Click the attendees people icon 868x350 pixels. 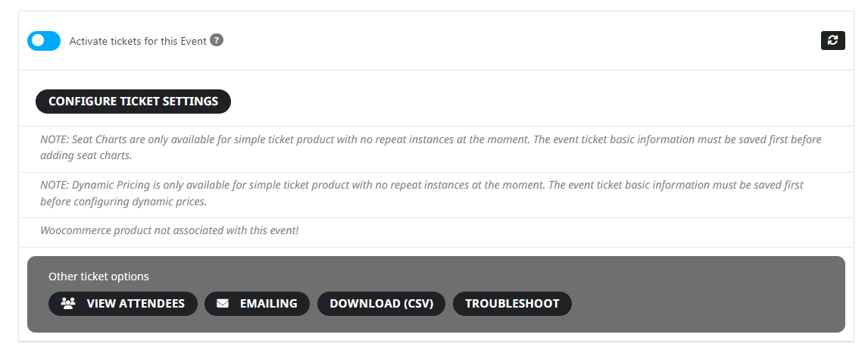tap(68, 304)
